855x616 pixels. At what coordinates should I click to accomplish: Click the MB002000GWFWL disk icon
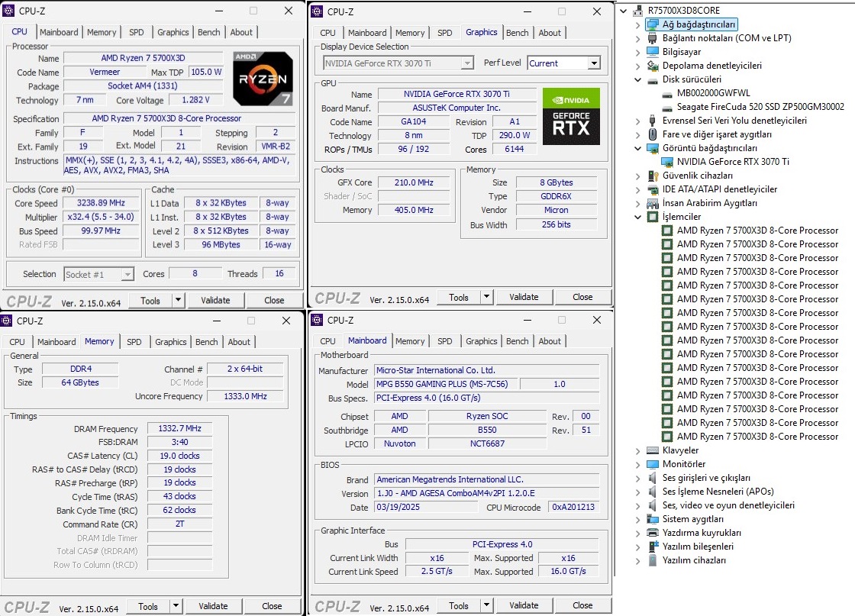pos(667,93)
